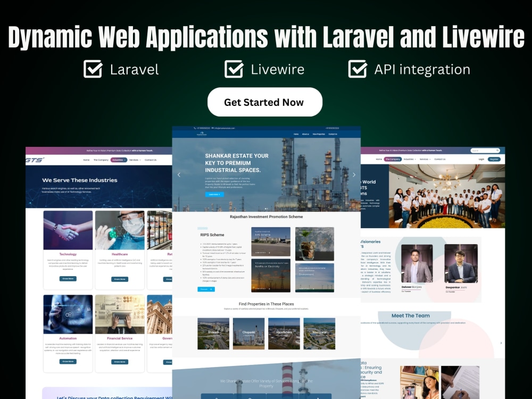Select highlighted The Company tab in right mockup
Screen dimensions: 532x399
(x=393, y=159)
